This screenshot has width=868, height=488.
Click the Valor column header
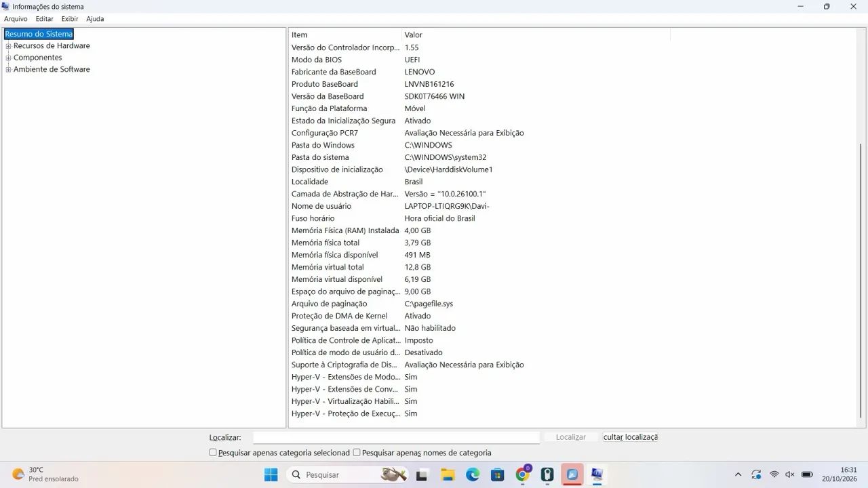pos(536,35)
